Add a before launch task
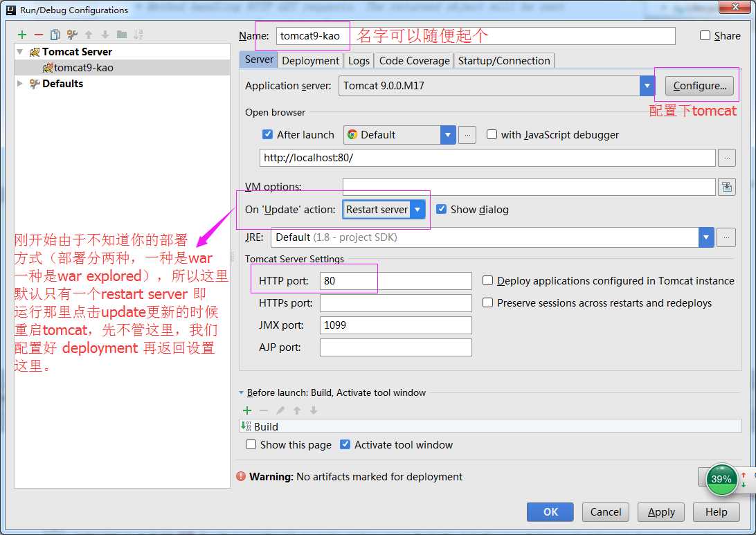 [247, 410]
